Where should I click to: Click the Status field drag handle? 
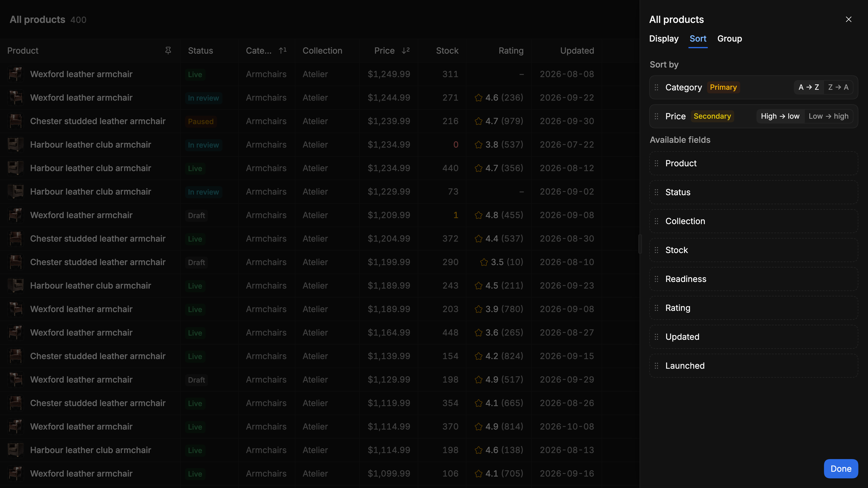pos(656,192)
